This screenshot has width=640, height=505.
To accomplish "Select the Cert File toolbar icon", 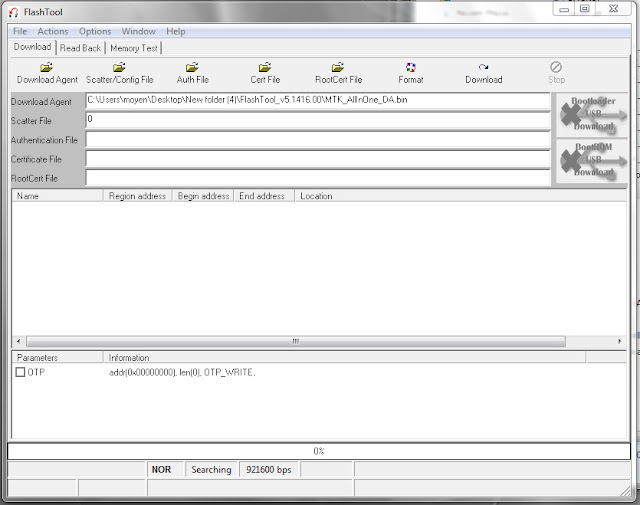I will 265,67.
